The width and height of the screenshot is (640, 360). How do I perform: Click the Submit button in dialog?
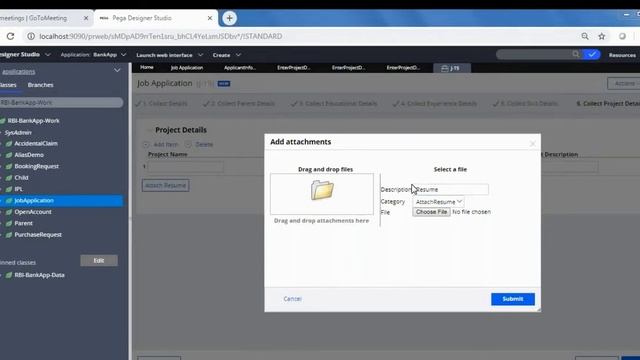pos(513,299)
